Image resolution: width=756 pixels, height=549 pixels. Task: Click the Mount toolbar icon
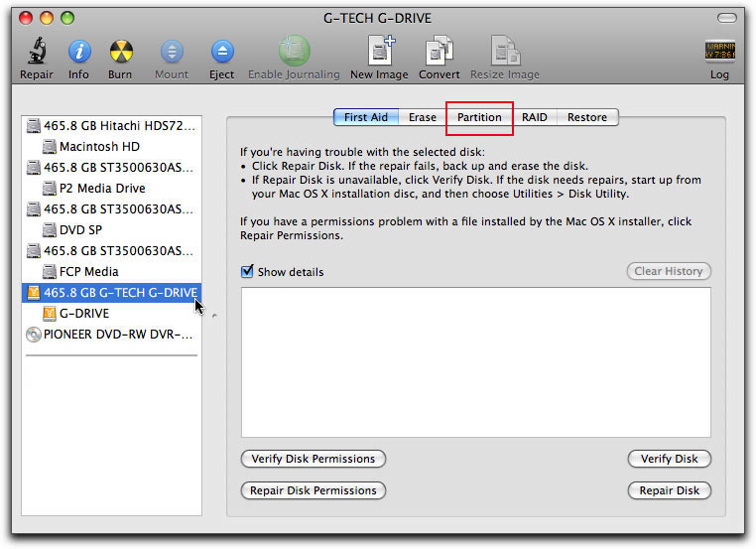click(172, 52)
